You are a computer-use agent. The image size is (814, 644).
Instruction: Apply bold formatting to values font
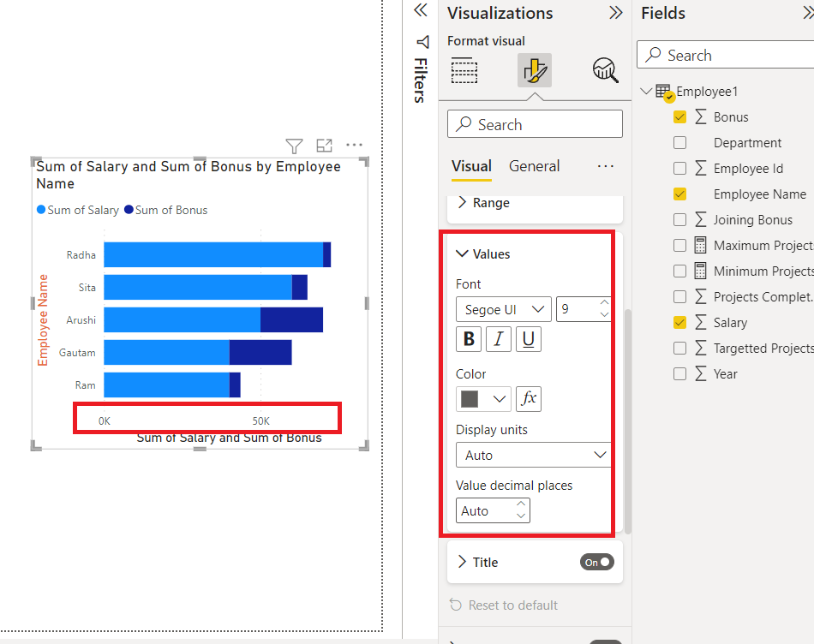[469, 338]
